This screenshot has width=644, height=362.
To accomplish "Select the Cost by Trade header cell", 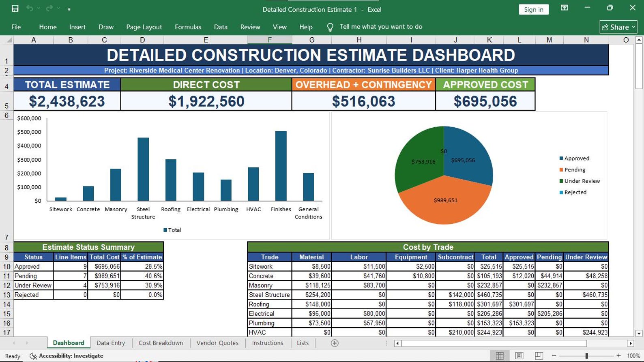I will [x=428, y=247].
